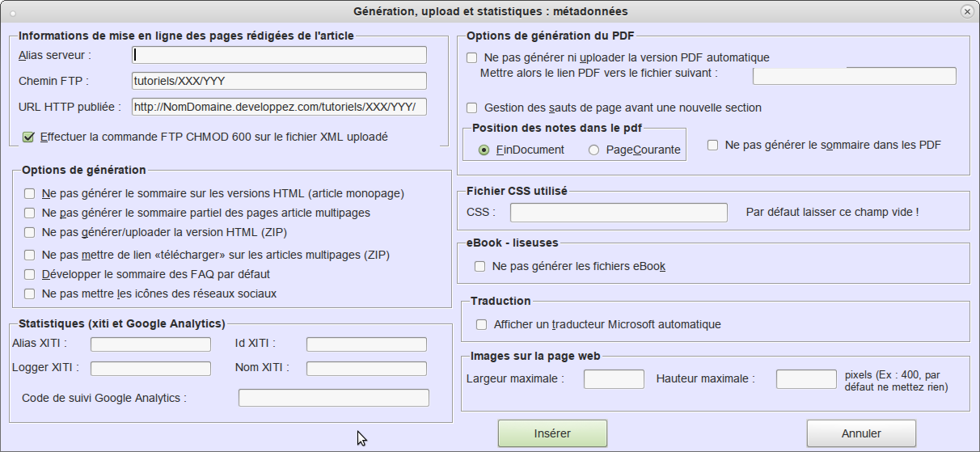Image resolution: width=980 pixels, height=452 pixels.
Task: Click the URL HTTP publiée field
Action: (x=279, y=107)
